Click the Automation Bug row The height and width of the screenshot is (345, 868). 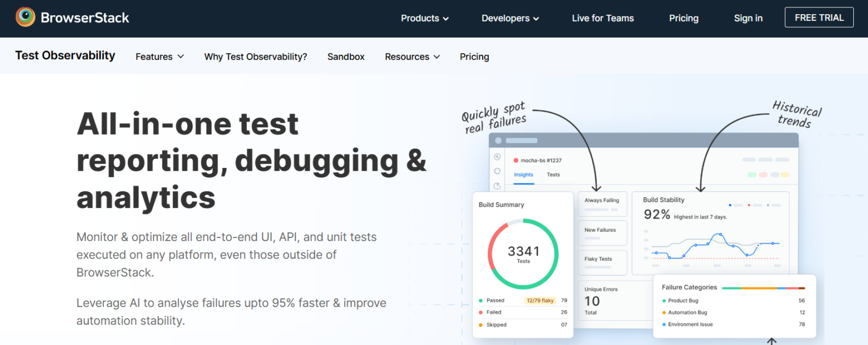click(x=734, y=312)
